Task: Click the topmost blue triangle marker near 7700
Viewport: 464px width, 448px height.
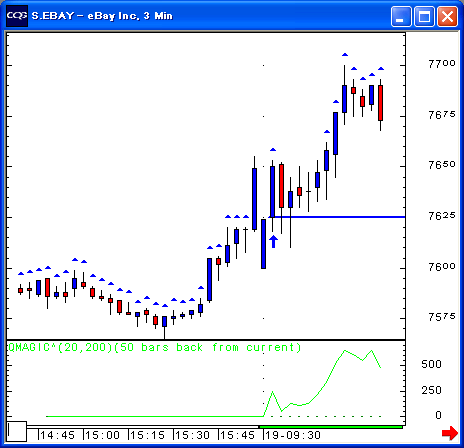Action: click(x=345, y=54)
